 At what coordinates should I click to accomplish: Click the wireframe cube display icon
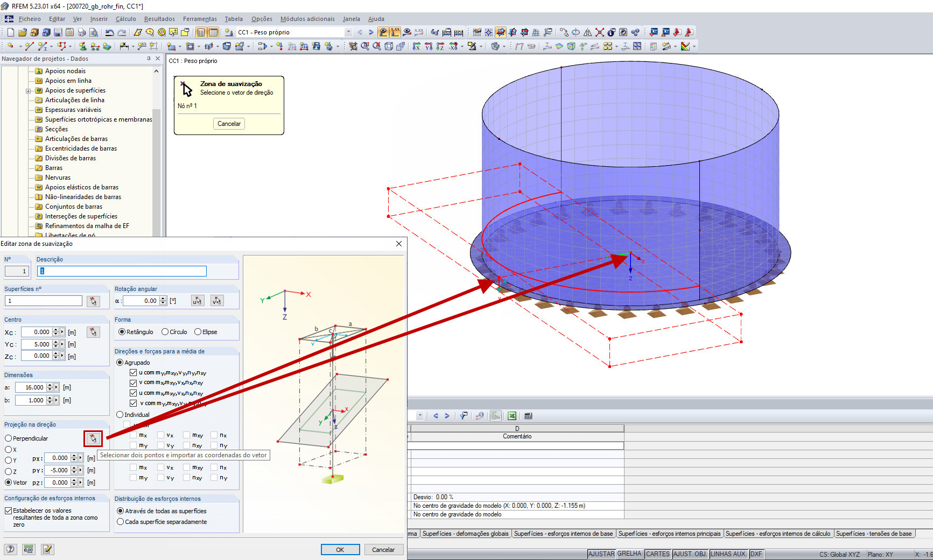pyautogui.click(x=389, y=46)
